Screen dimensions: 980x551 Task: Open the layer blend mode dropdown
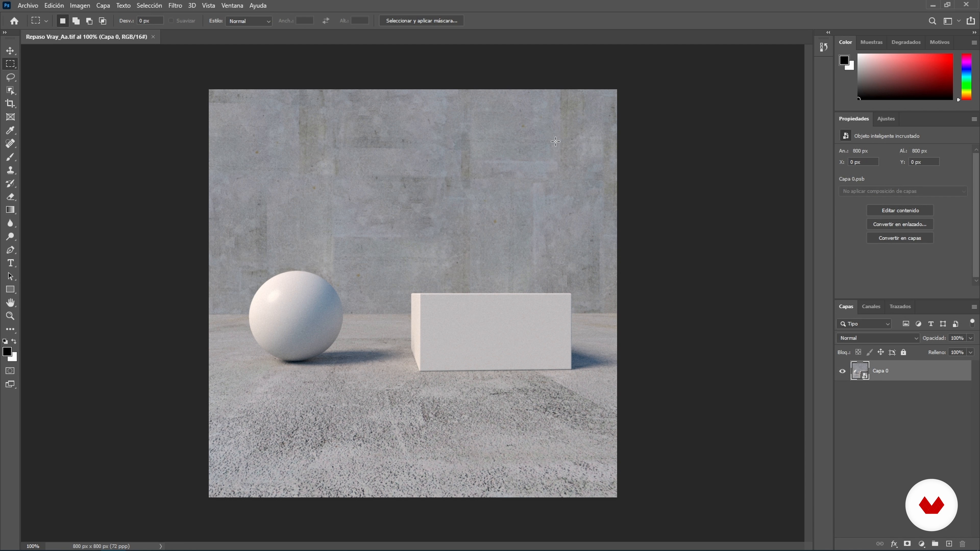click(878, 338)
